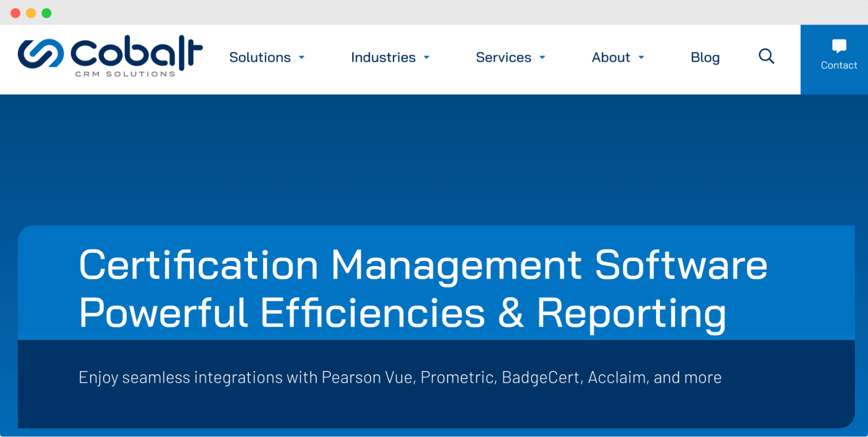The height and width of the screenshot is (437, 868).
Task: Open the About menu
Action: tap(611, 57)
